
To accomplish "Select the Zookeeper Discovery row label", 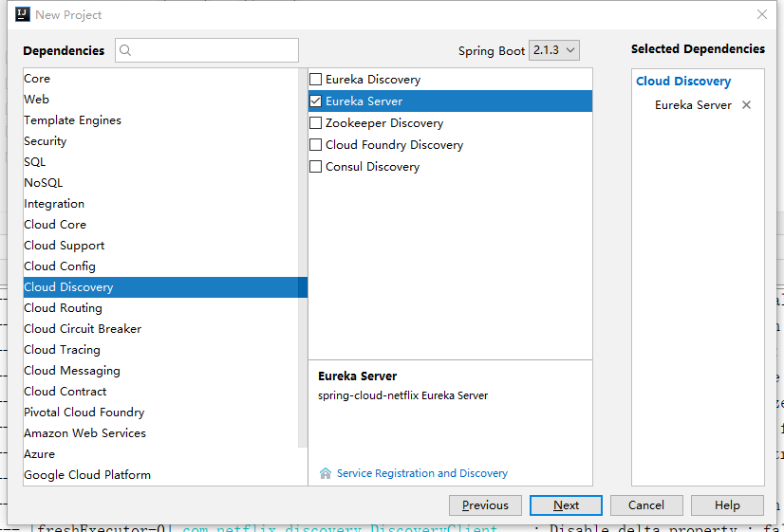I will click(x=384, y=123).
